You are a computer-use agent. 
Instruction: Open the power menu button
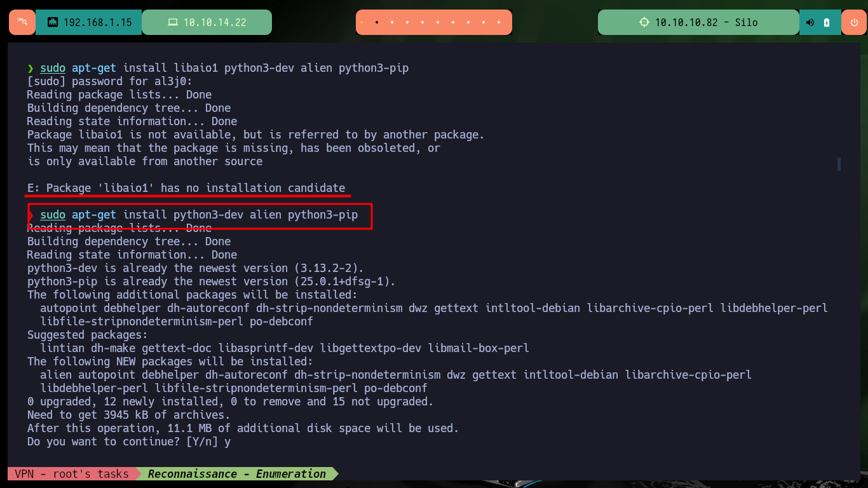click(854, 22)
